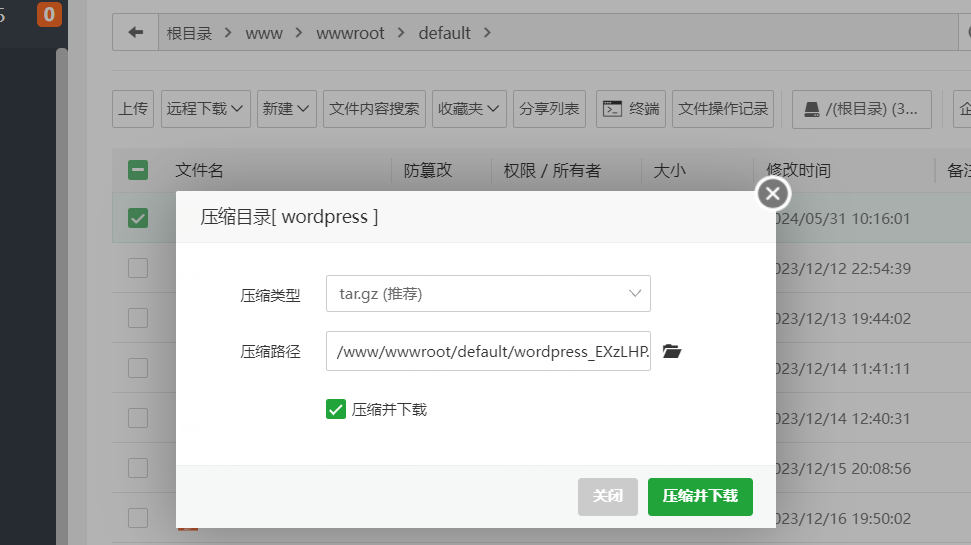Toggle the 压缩并下载 checkbox

pyautogui.click(x=336, y=409)
